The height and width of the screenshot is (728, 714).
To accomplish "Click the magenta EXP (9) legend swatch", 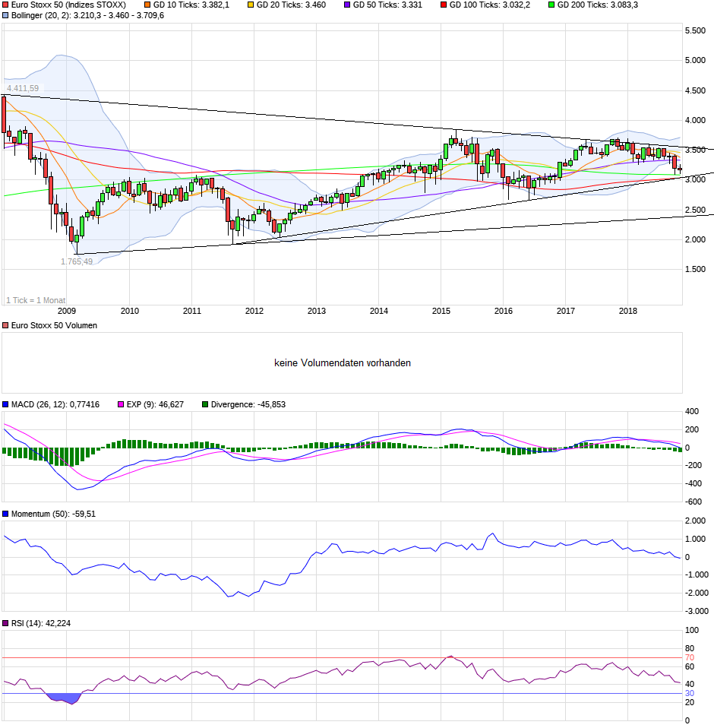I will click(x=121, y=405).
